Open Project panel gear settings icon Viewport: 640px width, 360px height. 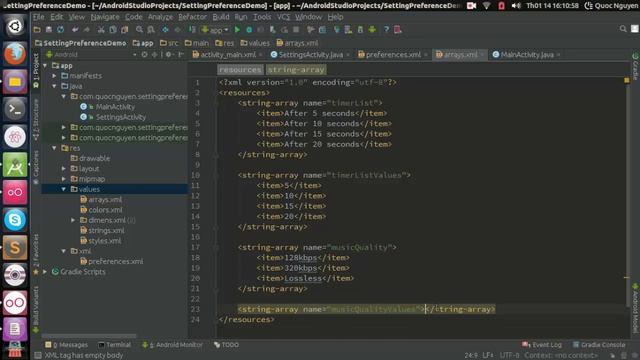168,54
